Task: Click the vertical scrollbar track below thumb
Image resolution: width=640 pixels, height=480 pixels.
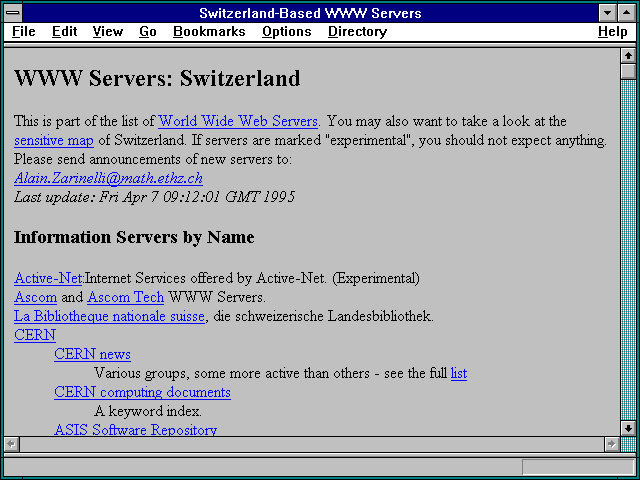Action: click(x=628, y=250)
